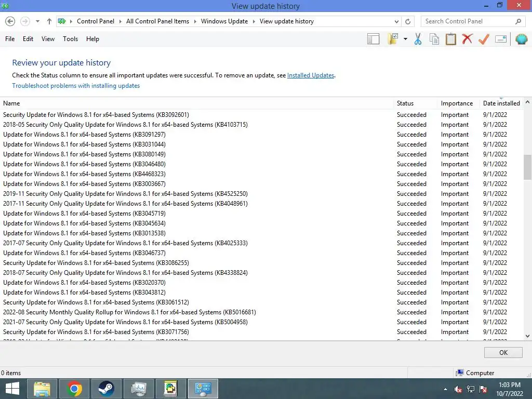Select the update row KB3071756
Screen dimensions: 532x399
click(261, 332)
